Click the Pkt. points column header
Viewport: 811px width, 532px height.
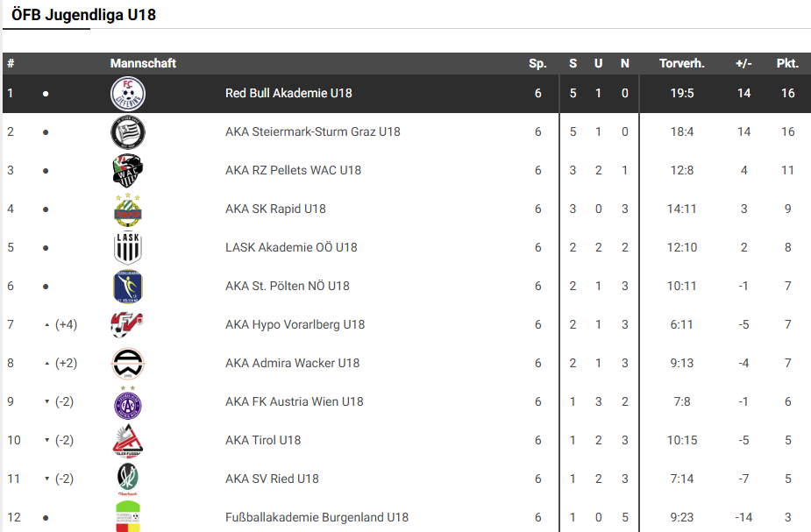click(787, 63)
